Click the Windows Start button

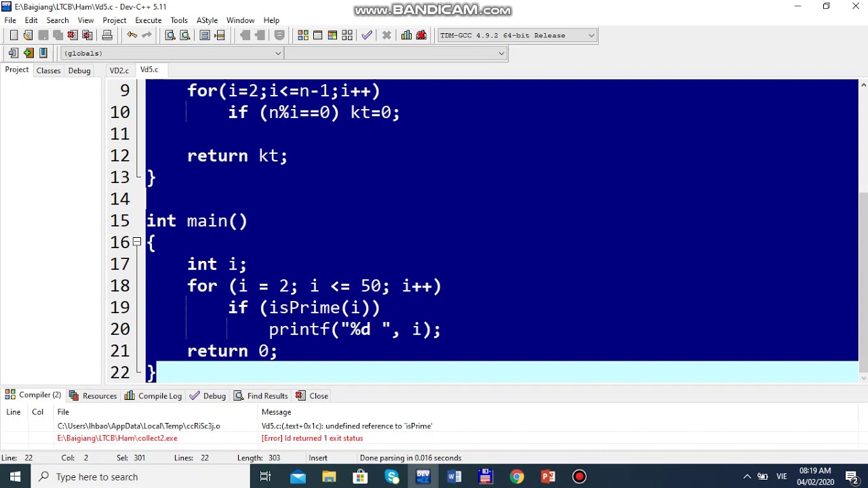[15, 476]
